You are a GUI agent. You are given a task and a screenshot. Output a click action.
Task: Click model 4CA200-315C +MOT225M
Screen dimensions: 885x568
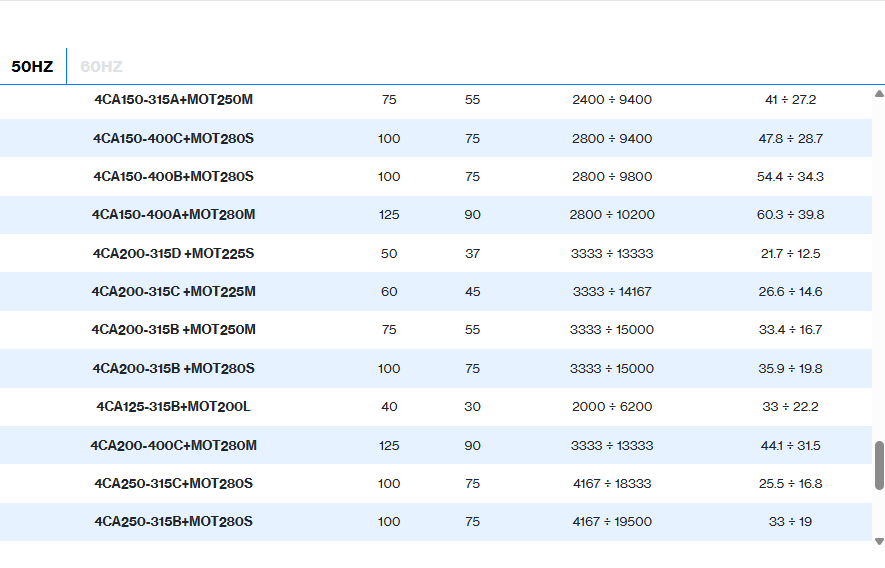click(173, 292)
